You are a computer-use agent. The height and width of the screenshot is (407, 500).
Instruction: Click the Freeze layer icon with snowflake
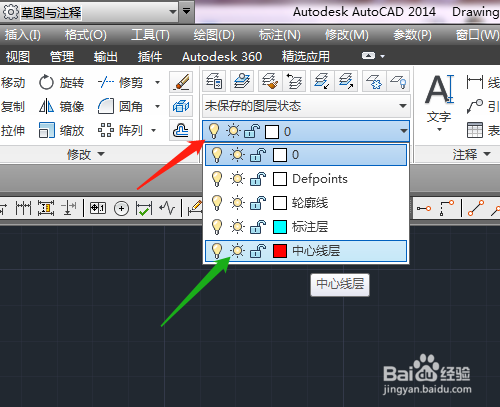coord(374,81)
